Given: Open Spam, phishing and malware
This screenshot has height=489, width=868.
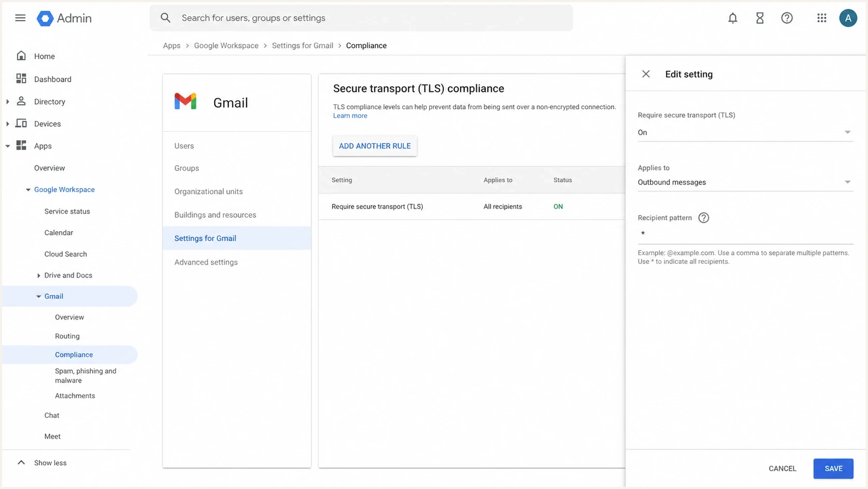Looking at the screenshot, I should 86,375.
